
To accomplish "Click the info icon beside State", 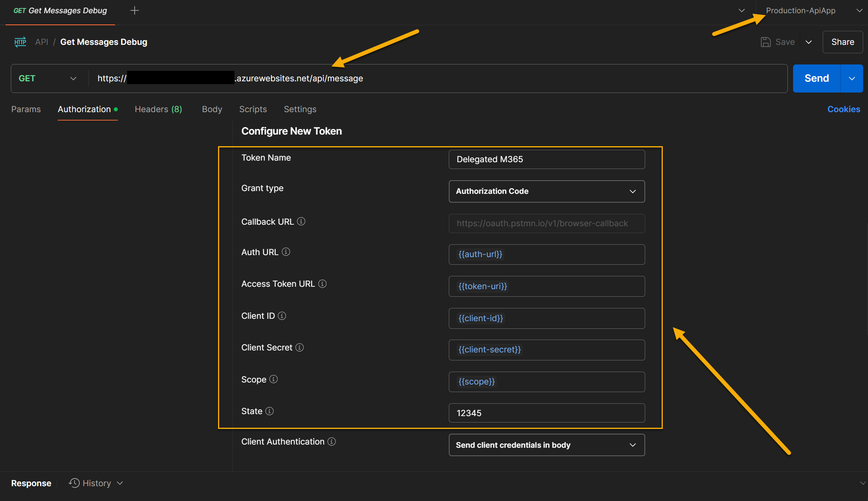I will click(269, 411).
